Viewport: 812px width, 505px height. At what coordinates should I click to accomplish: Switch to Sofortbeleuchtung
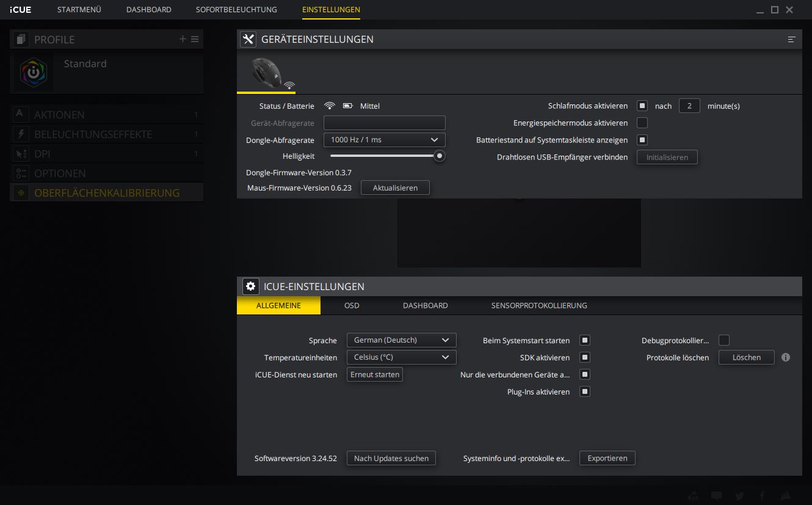pos(236,10)
